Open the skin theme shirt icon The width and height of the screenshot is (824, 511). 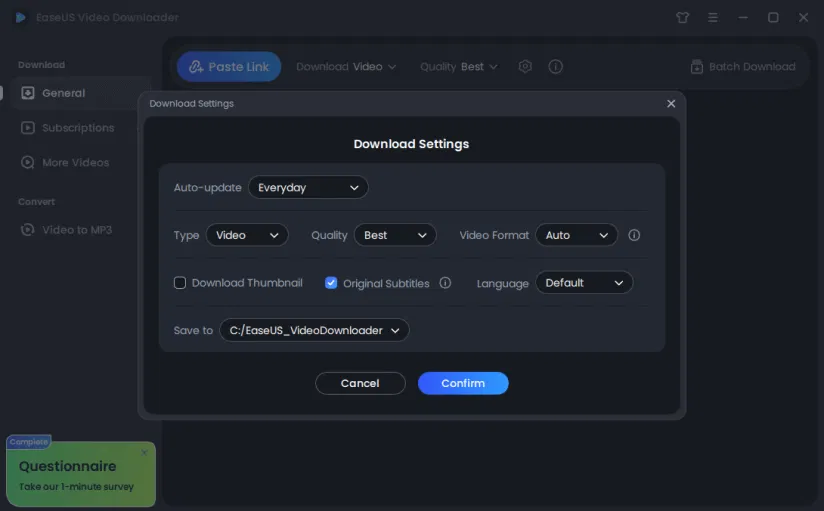pos(683,17)
